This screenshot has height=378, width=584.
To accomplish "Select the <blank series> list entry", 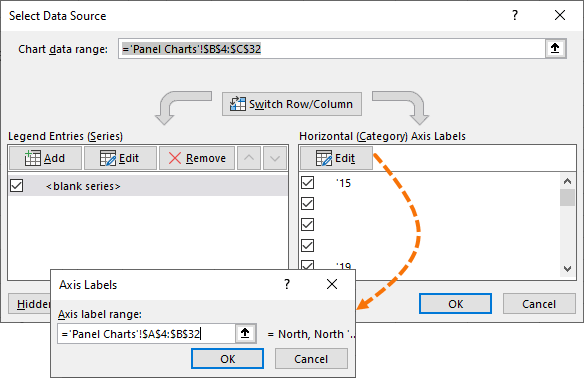I will [148, 185].
